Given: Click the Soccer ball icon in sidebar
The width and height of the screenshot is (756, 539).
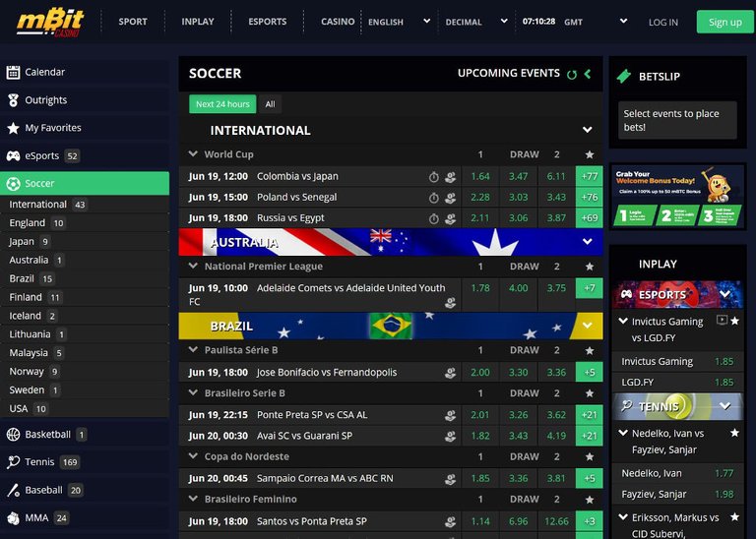Looking at the screenshot, I should click(x=13, y=184).
